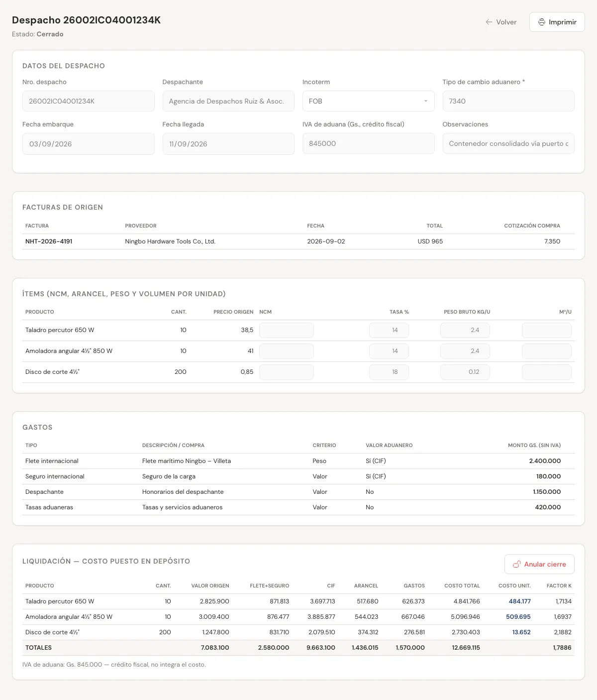
Task: Click Peso bruto field for Amoladora angular
Action: pos(465,351)
